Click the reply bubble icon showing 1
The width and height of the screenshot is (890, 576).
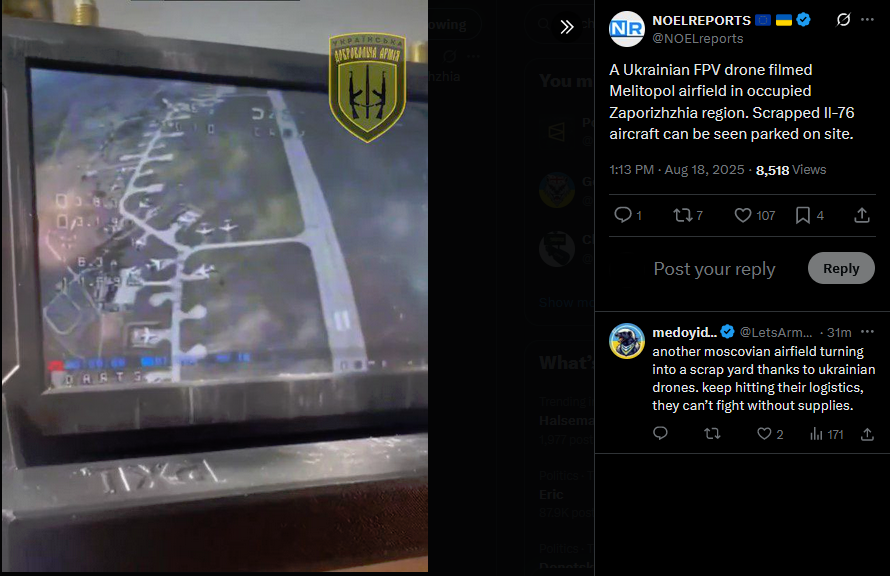tap(628, 215)
